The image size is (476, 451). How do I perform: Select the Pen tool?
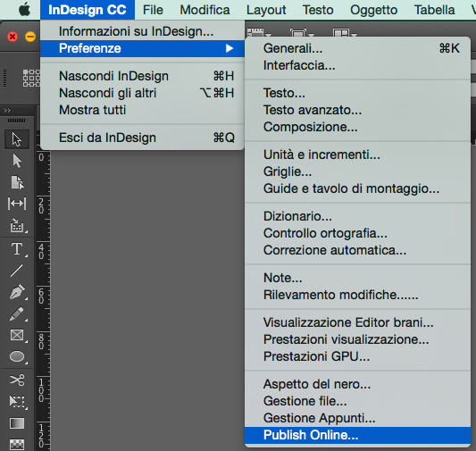click(17, 292)
